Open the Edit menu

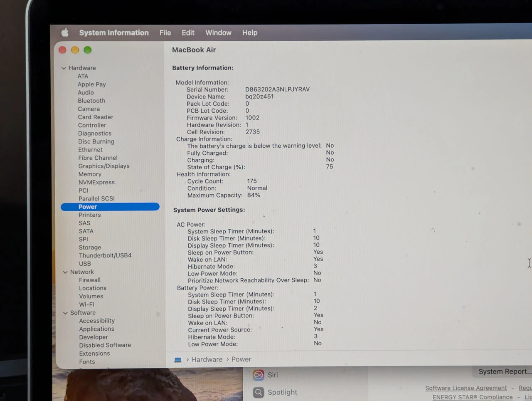[x=188, y=32]
